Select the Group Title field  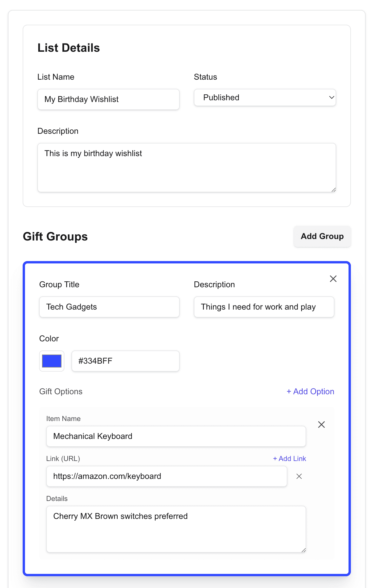[109, 307]
